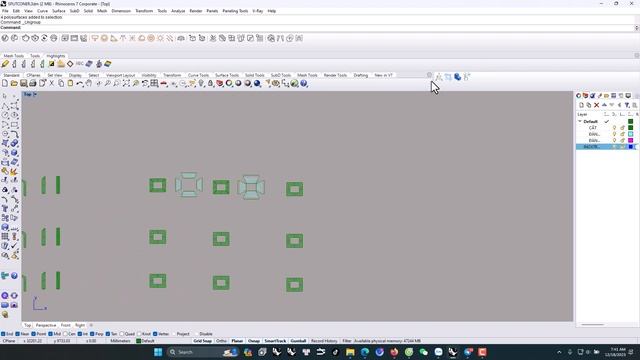Image resolution: width=640 pixels, height=360 pixels.
Task: Click the red X Delete layer icon
Action: point(596,105)
